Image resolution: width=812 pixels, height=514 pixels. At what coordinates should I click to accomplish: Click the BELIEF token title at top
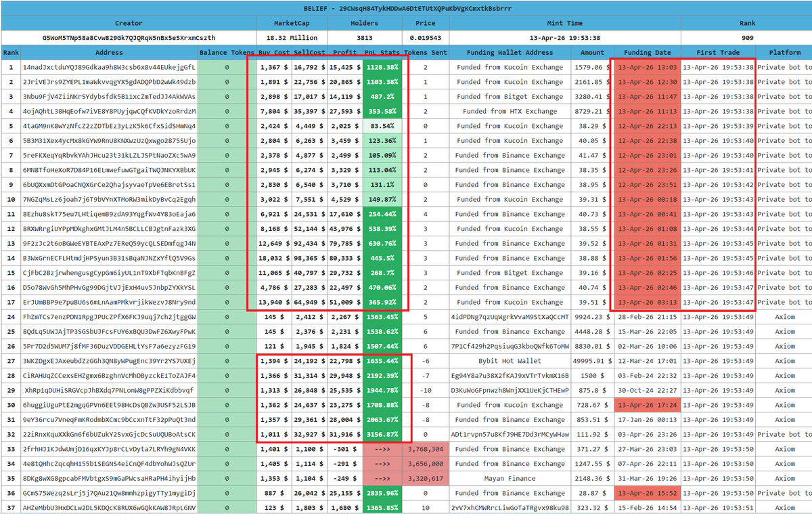(x=406, y=8)
